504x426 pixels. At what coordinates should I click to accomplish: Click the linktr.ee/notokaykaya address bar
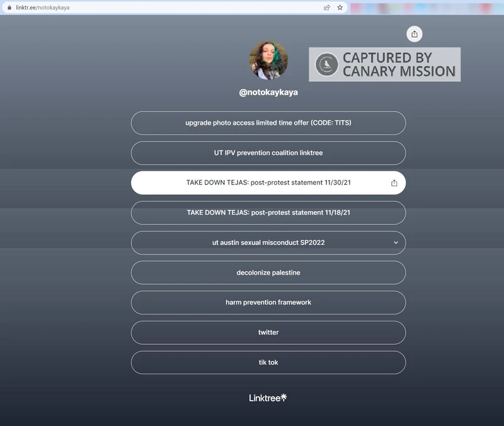coord(157,8)
